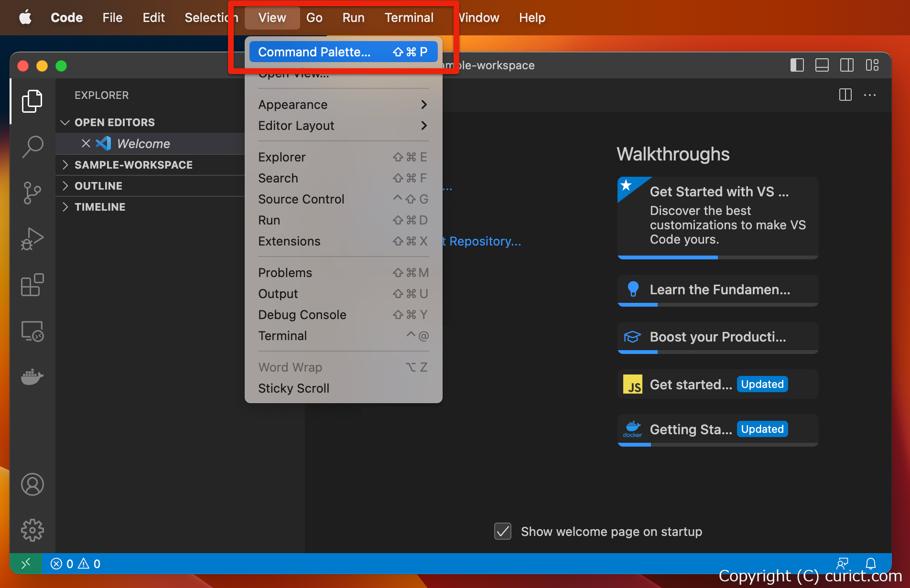Click the Repository... link
910x588 pixels.
[482, 241]
